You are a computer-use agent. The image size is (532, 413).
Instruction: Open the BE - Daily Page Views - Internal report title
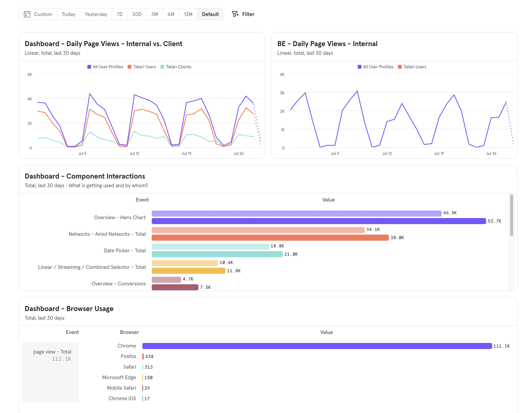[327, 44]
